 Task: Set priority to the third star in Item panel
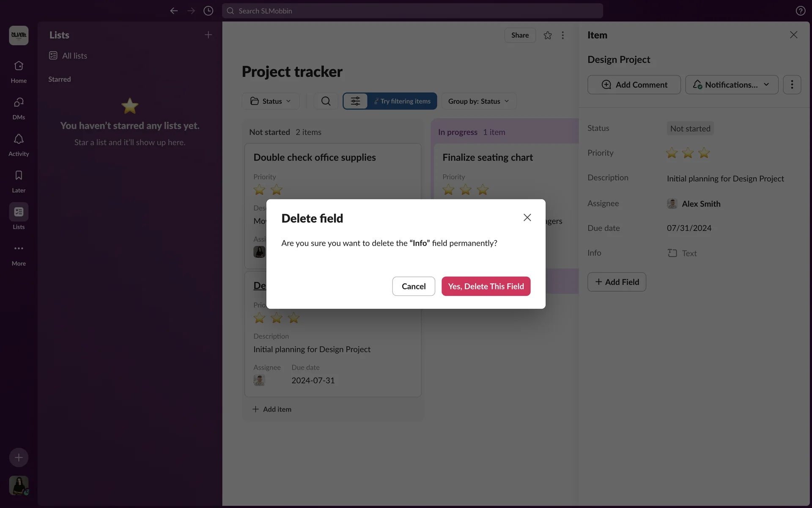(x=704, y=153)
